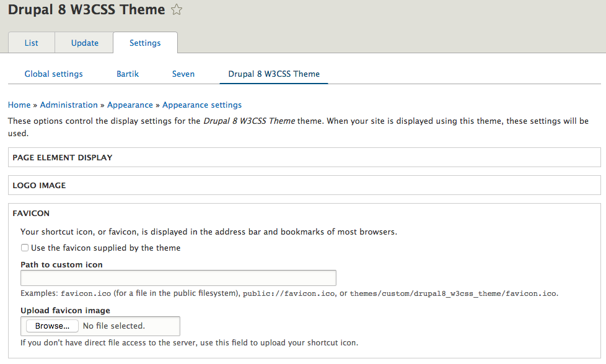Click the 'Upload favicon image' label
Image resolution: width=606 pixels, height=364 pixels.
click(65, 310)
